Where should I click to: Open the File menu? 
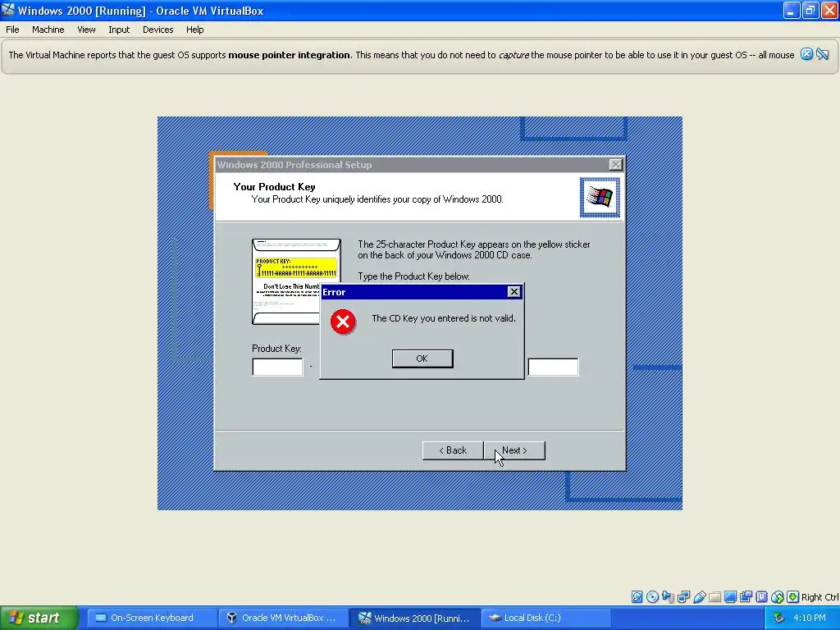coord(12,30)
